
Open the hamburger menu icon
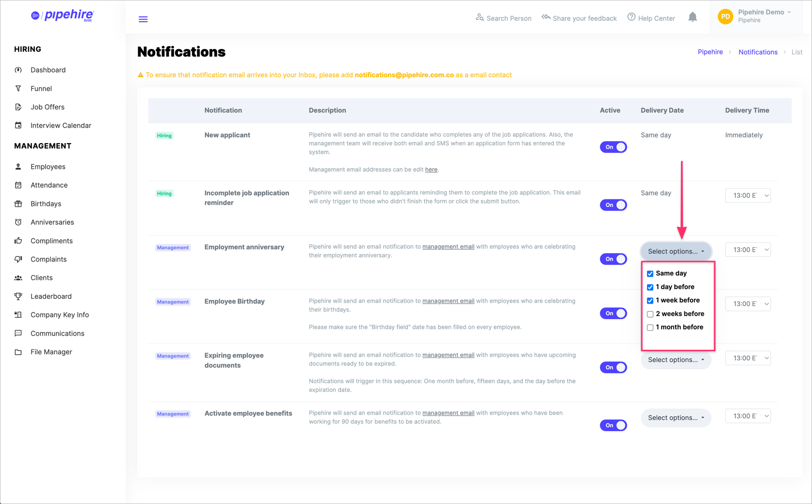(143, 19)
